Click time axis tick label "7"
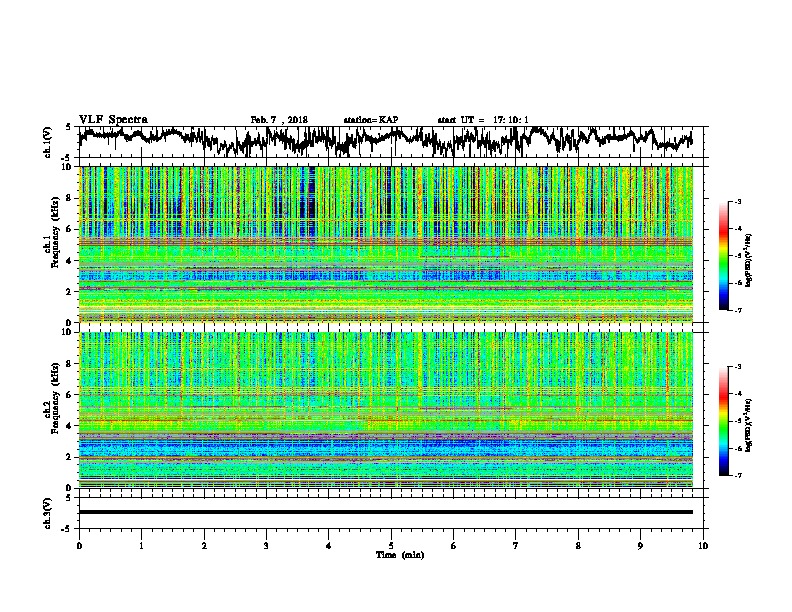Viewport: 792px width, 612px height. [x=516, y=546]
